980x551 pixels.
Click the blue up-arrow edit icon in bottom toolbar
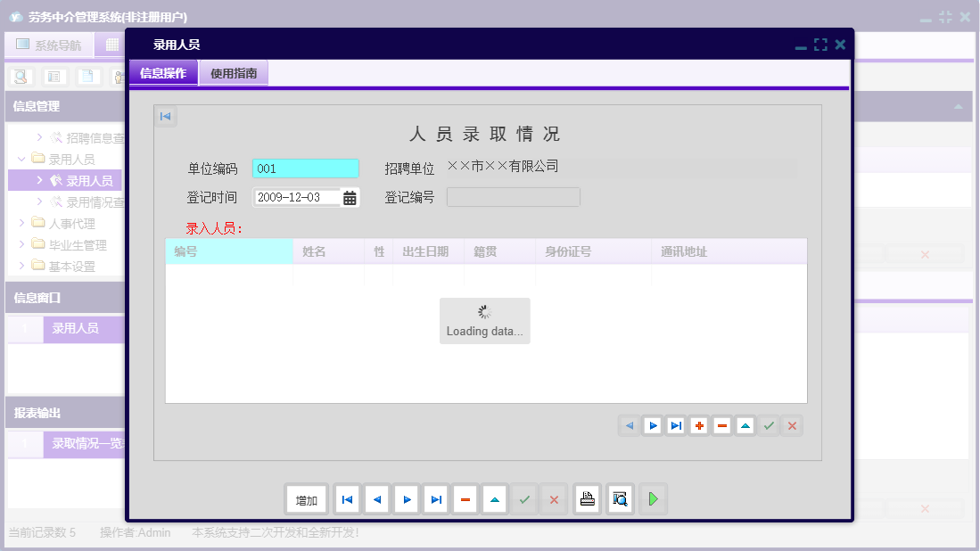tap(495, 499)
